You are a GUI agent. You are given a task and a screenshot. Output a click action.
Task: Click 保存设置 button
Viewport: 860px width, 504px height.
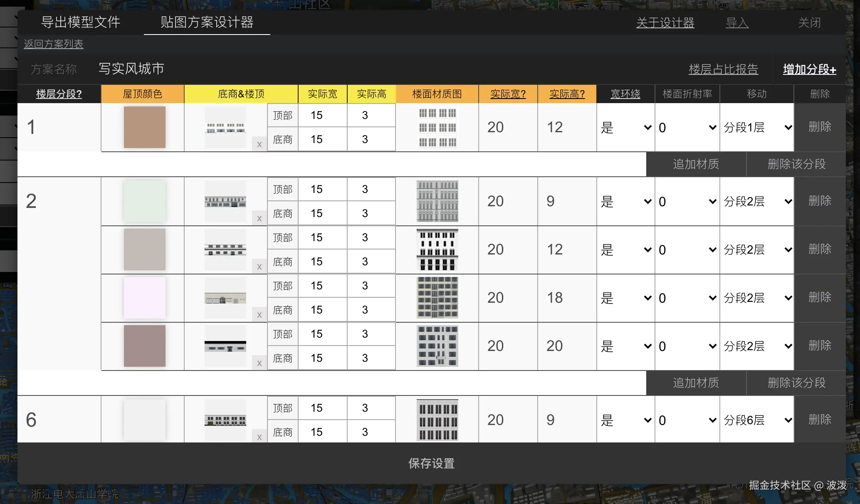(x=431, y=463)
